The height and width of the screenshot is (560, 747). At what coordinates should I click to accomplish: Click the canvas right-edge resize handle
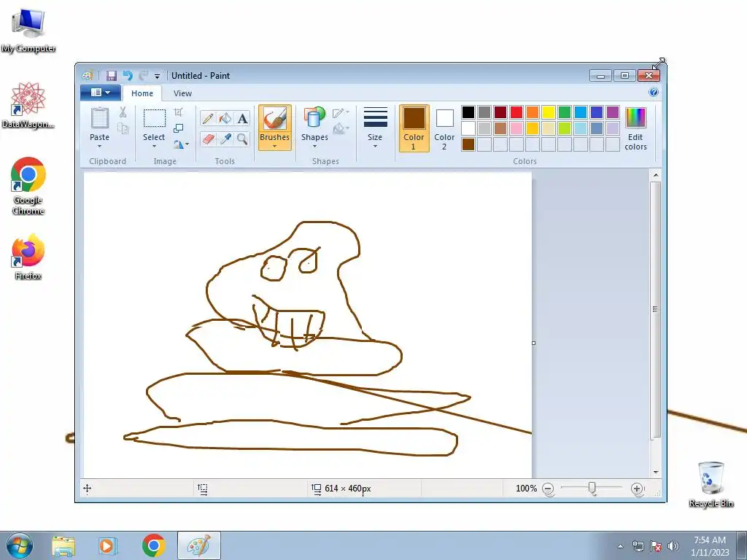533,343
